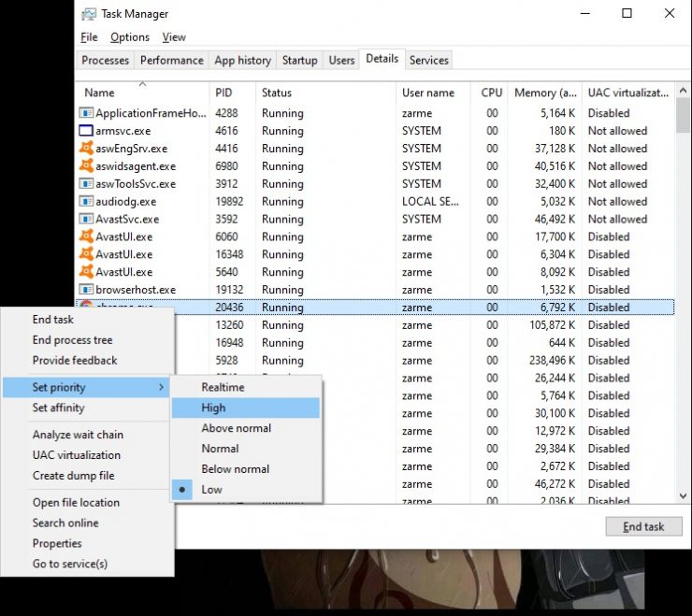Click the vertical scrollbar thumb
Screen dimensions: 692x616
pyautogui.click(x=683, y=115)
